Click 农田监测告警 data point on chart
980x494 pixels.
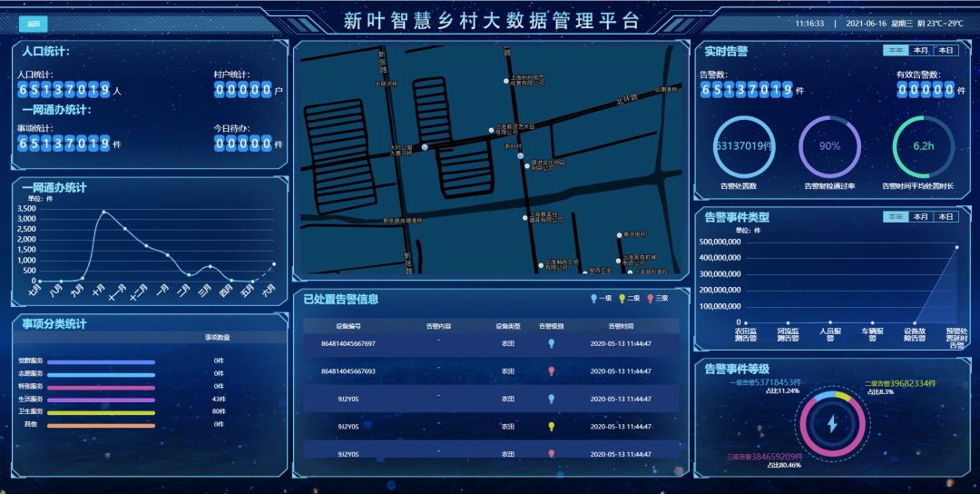click(746, 322)
